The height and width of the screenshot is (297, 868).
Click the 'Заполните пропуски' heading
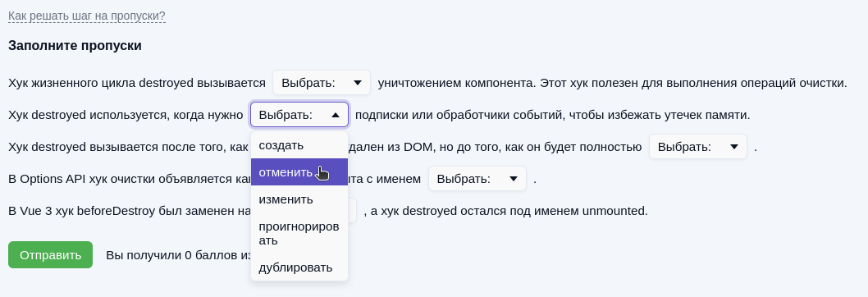click(x=75, y=45)
